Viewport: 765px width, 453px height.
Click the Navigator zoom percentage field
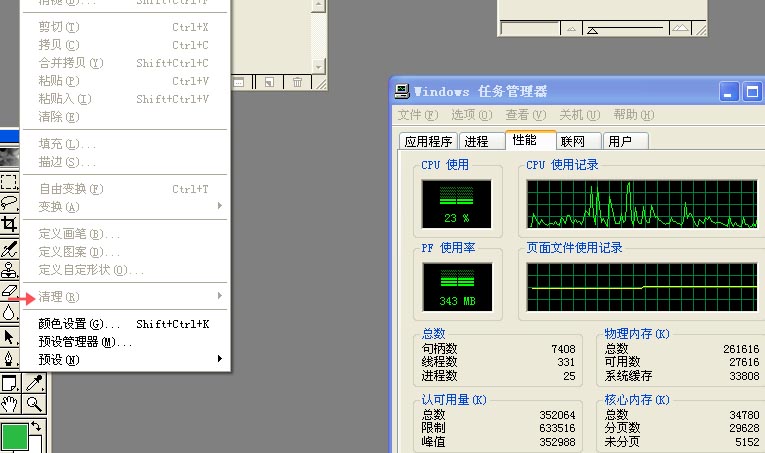[530, 28]
